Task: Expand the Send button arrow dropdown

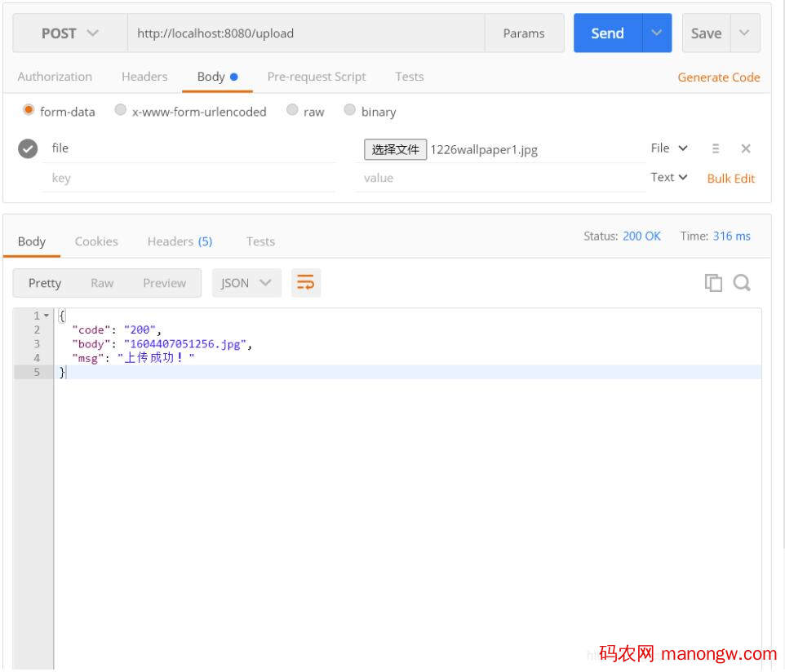Action: tap(657, 33)
